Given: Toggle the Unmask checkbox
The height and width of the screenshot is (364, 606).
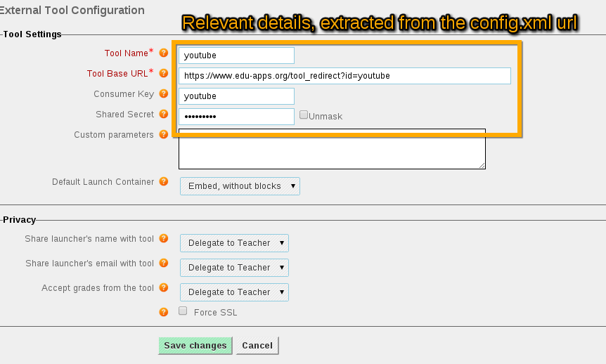Looking at the screenshot, I should (304, 115).
